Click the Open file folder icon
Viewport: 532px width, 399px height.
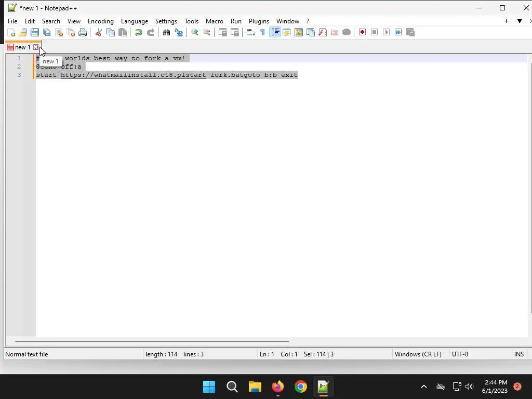[x=23, y=32]
